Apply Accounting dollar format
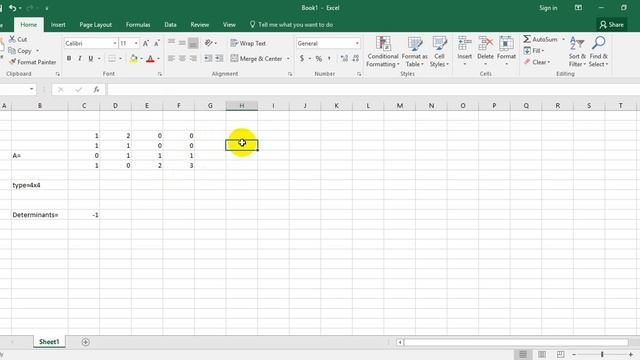The width and height of the screenshot is (640, 360). pos(302,58)
